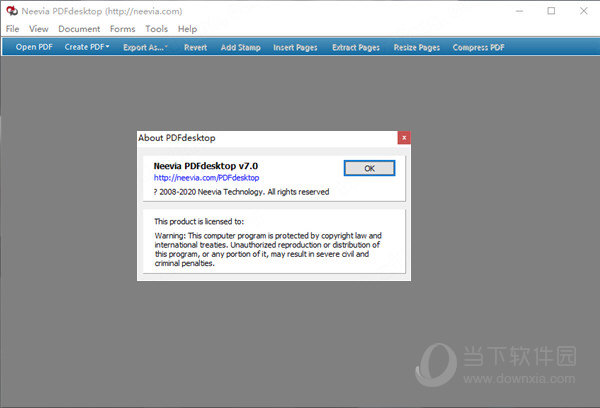Close the About PDFdesktop dialog
Image resolution: width=600 pixels, height=408 pixels.
point(403,137)
